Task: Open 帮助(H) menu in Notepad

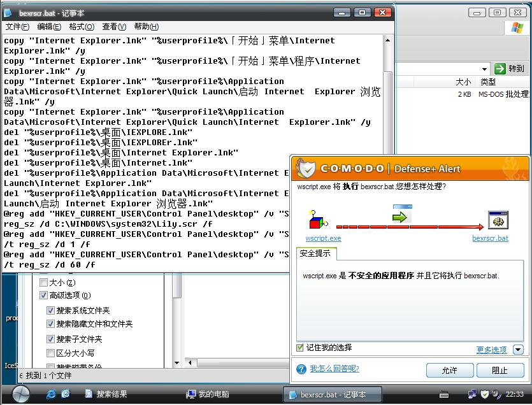Action: (x=147, y=27)
